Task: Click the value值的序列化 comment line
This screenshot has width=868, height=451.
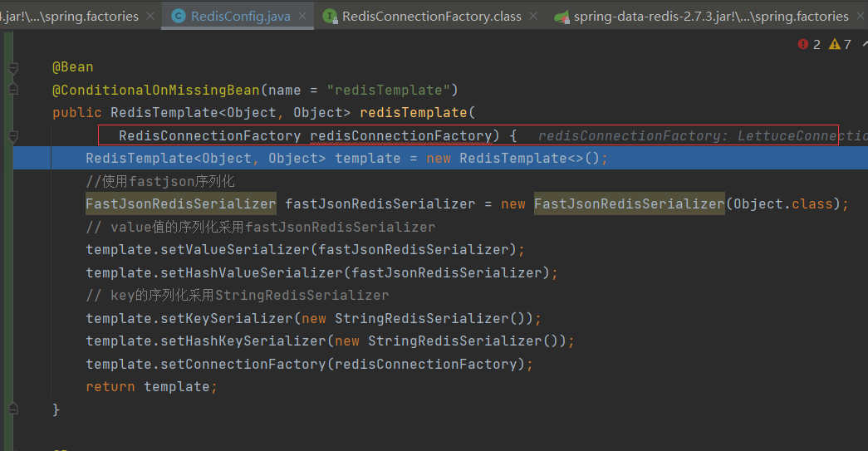Action: coord(260,227)
